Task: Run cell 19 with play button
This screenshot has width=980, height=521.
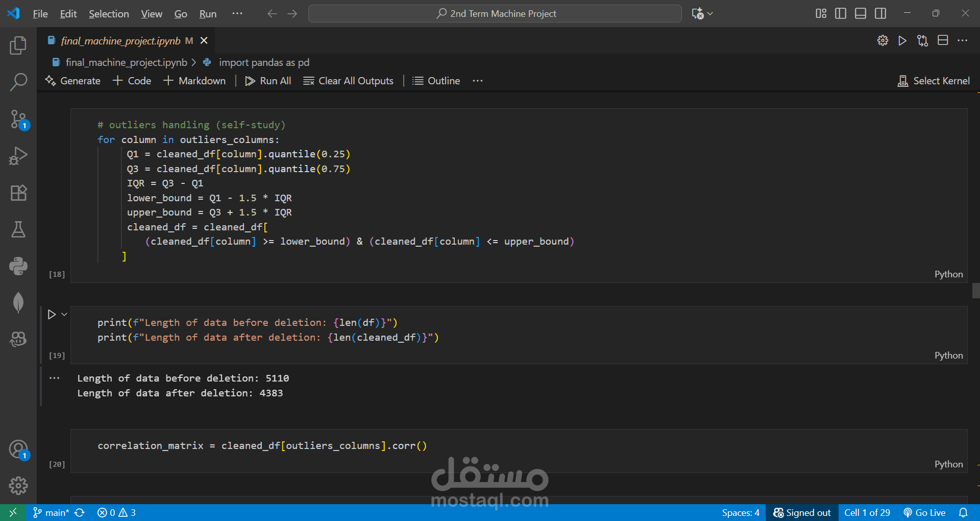Action: (52, 315)
